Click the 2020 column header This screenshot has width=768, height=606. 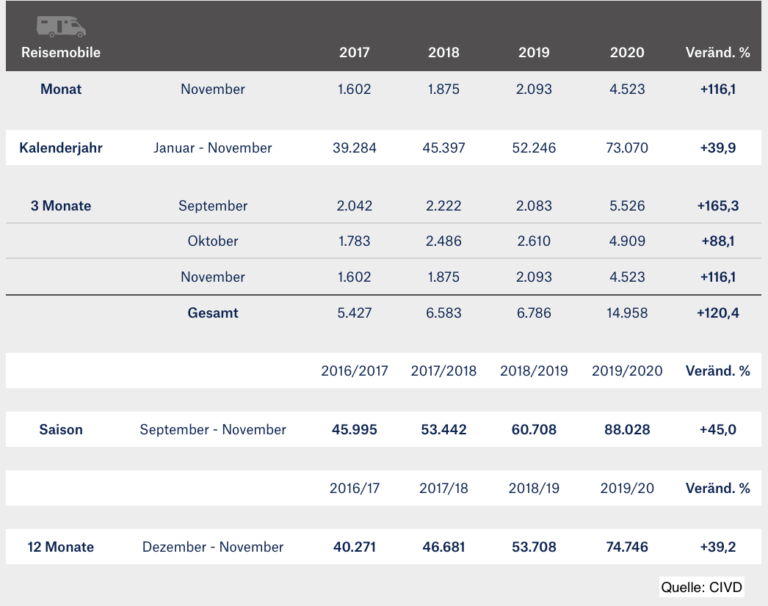click(627, 52)
